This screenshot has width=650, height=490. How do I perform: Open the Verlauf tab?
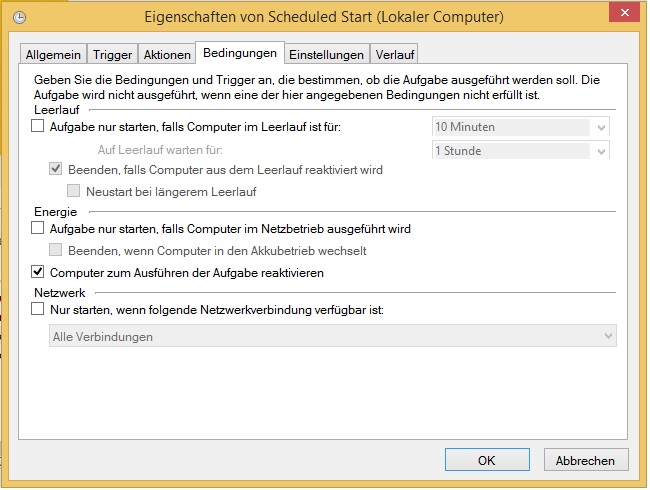click(395, 54)
